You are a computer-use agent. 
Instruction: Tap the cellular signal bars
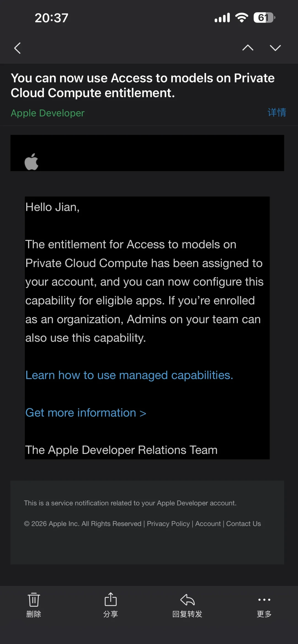pyautogui.click(x=222, y=18)
